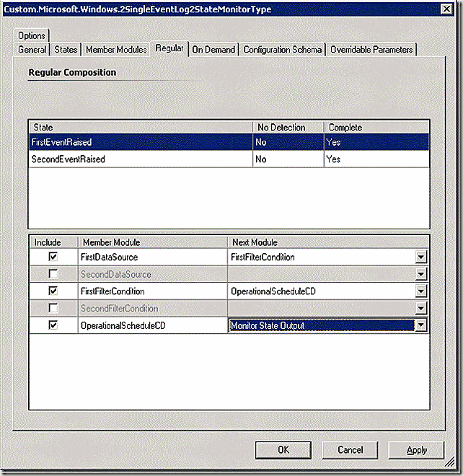This screenshot has height=476, width=463.
Task: Grab the window resize grip corner
Action: (x=450, y=462)
